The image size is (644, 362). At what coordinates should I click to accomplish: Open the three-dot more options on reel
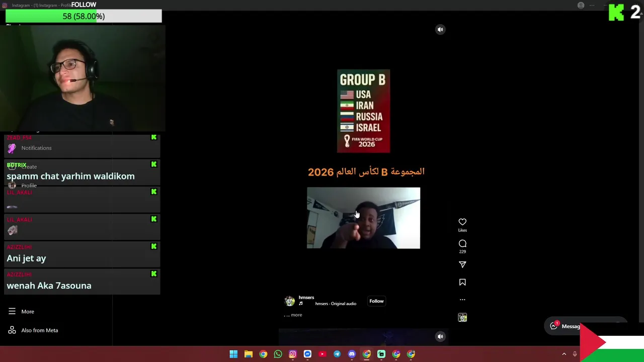(x=462, y=300)
